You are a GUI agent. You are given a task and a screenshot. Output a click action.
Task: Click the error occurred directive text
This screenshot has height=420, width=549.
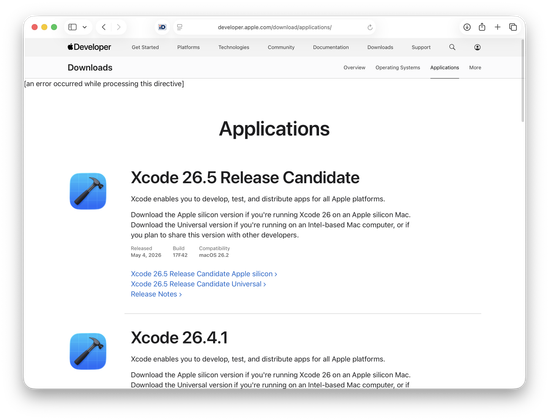point(104,84)
